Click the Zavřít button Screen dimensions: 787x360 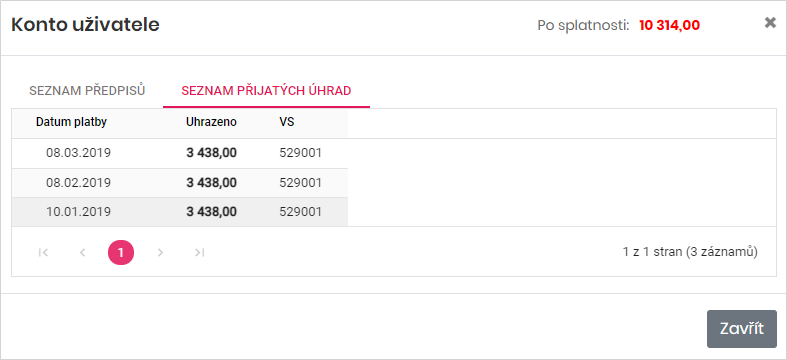point(742,329)
